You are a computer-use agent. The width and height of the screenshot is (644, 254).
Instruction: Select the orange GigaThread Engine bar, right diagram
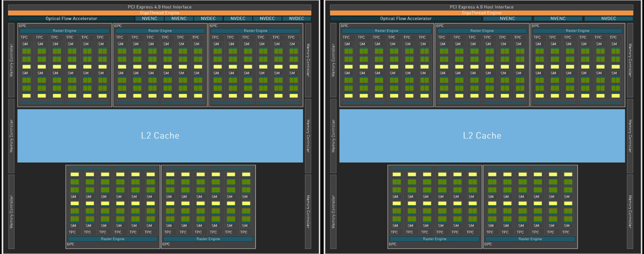click(481, 13)
